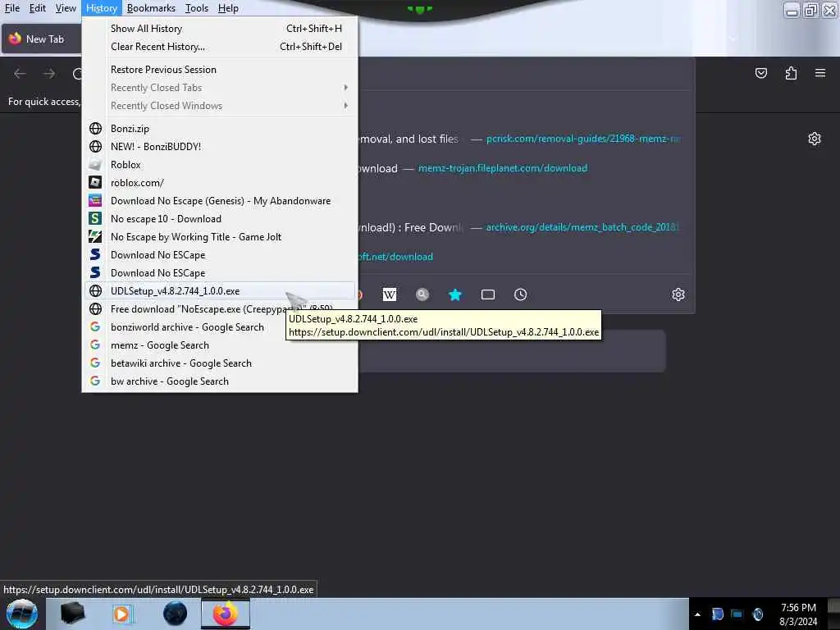
Task: Select the Wikipedia search engine icon
Action: (x=390, y=294)
